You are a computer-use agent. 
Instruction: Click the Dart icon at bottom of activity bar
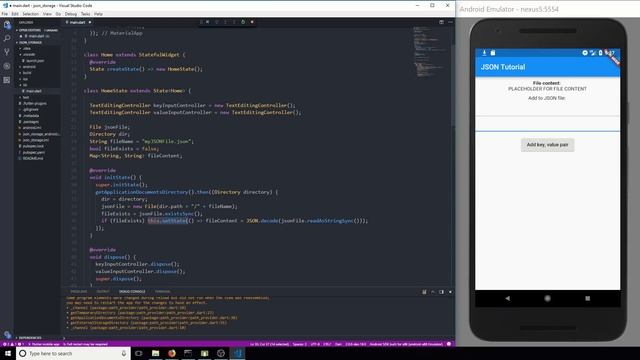[x=7, y=335]
